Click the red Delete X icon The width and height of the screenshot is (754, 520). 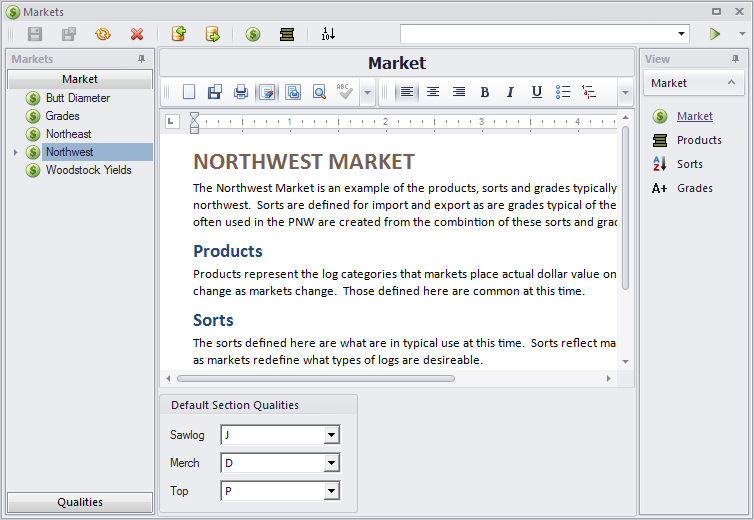(x=137, y=34)
